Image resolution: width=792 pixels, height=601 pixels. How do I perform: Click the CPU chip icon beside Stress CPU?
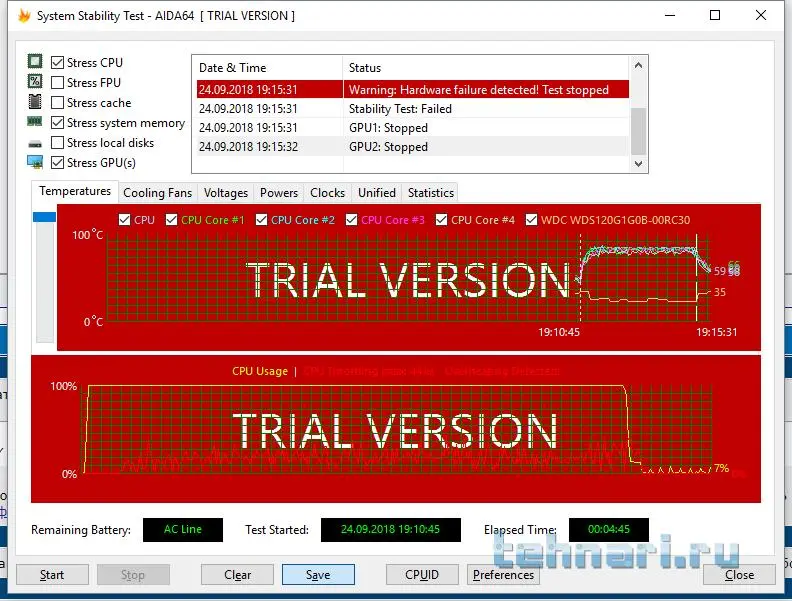(x=35, y=62)
